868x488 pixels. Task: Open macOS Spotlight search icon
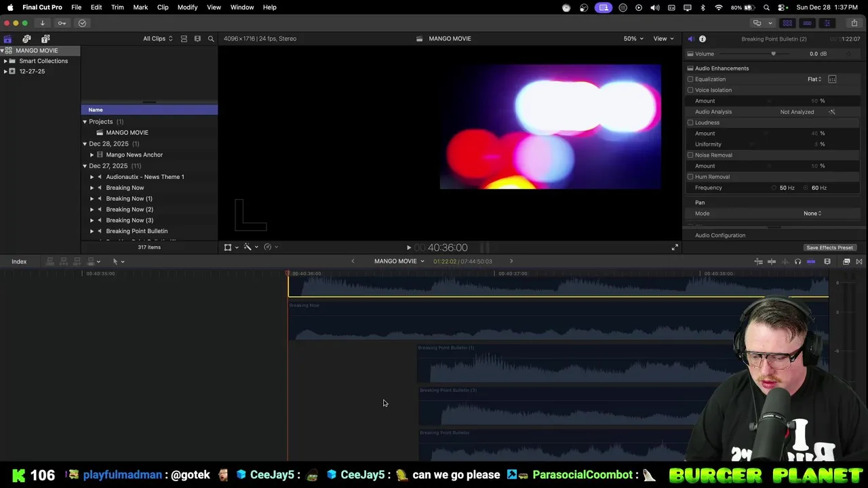click(766, 7)
